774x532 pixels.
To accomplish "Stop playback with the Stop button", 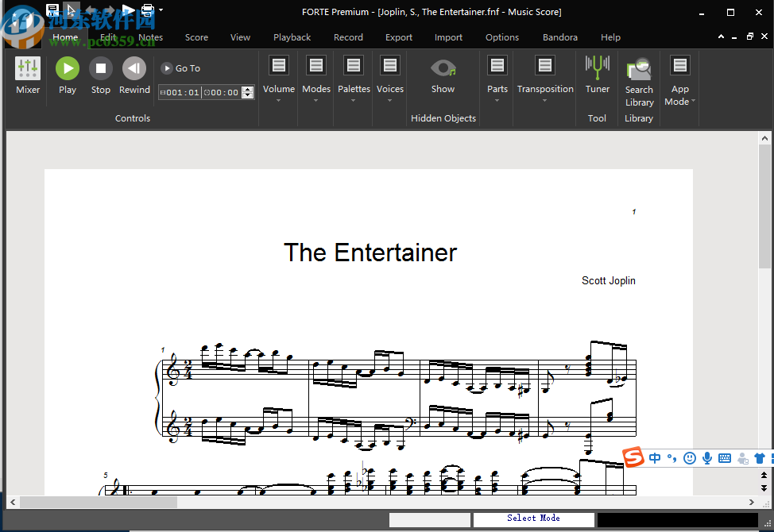I will (101, 75).
